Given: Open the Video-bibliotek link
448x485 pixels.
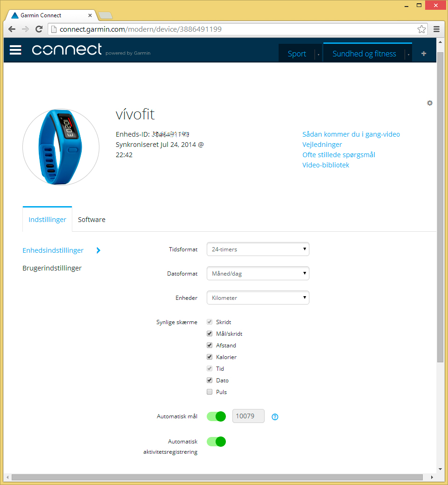Looking at the screenshot, I should coord(326,165).
